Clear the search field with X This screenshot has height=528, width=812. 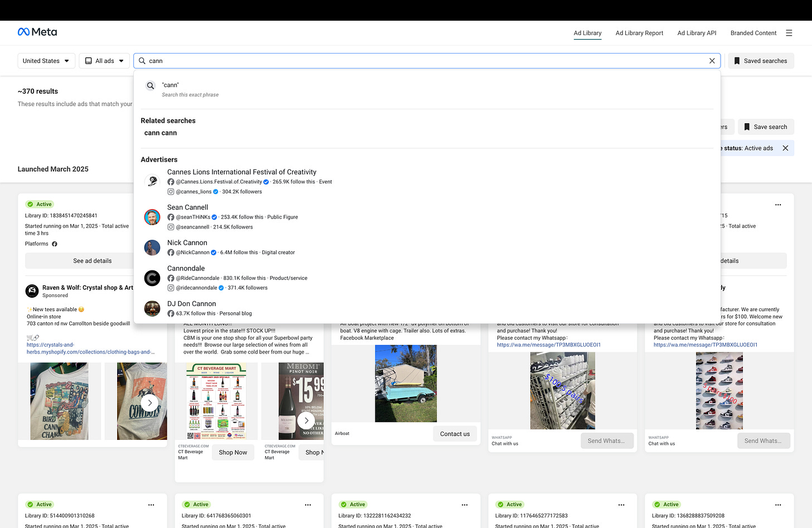point(712,61)
